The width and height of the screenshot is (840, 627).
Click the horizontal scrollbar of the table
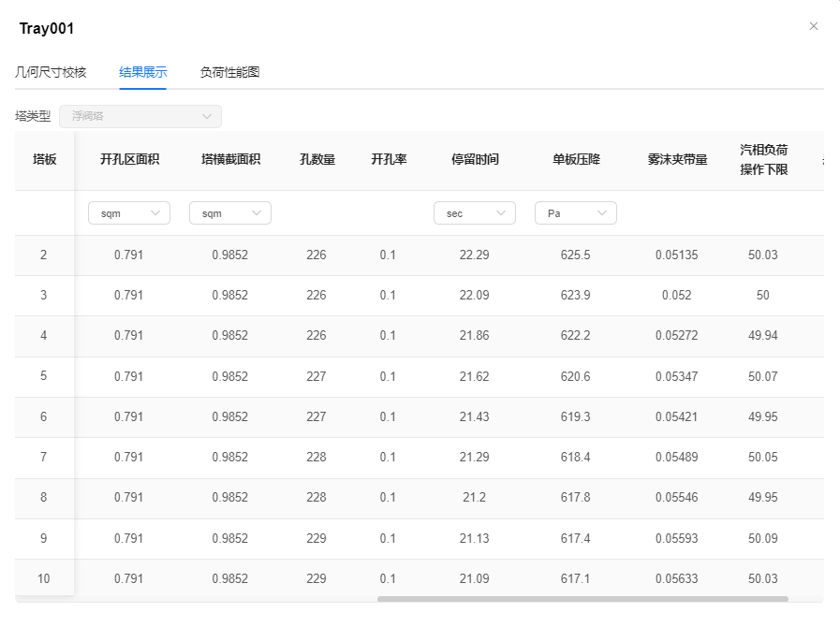[x=582, y=599]
